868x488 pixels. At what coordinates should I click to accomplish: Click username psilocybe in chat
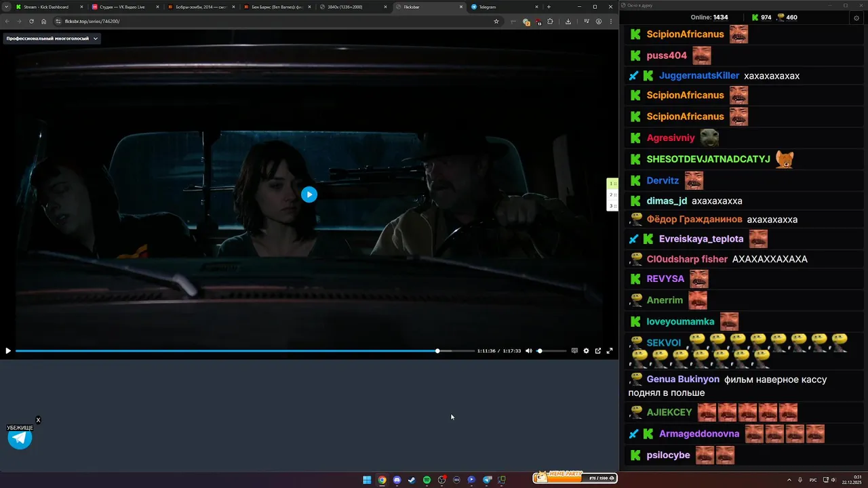pos(669,455)
